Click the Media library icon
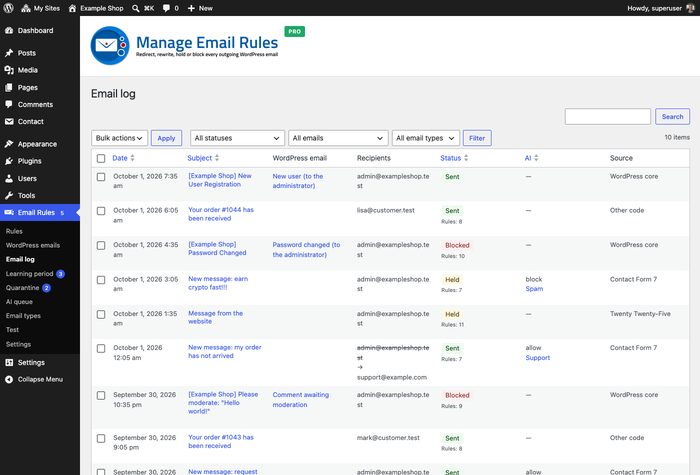Screen dimensions: 700x475 coord(9,70)
